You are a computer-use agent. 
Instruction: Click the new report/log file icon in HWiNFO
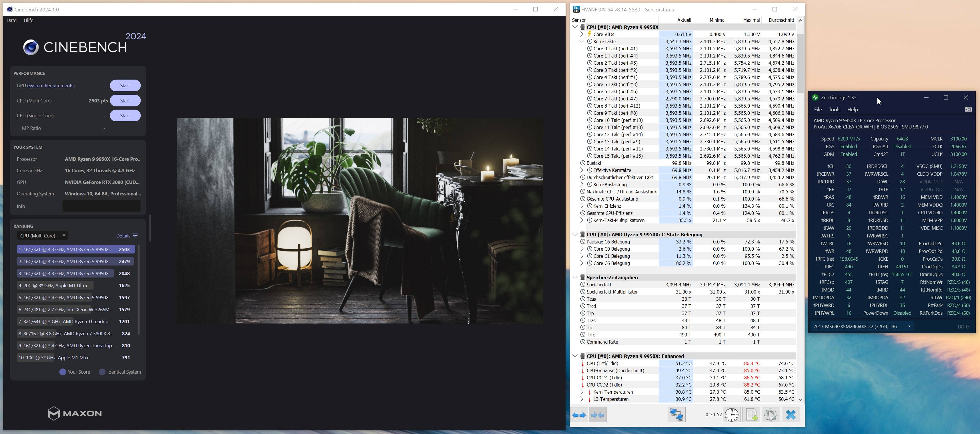tap(751, 415)
